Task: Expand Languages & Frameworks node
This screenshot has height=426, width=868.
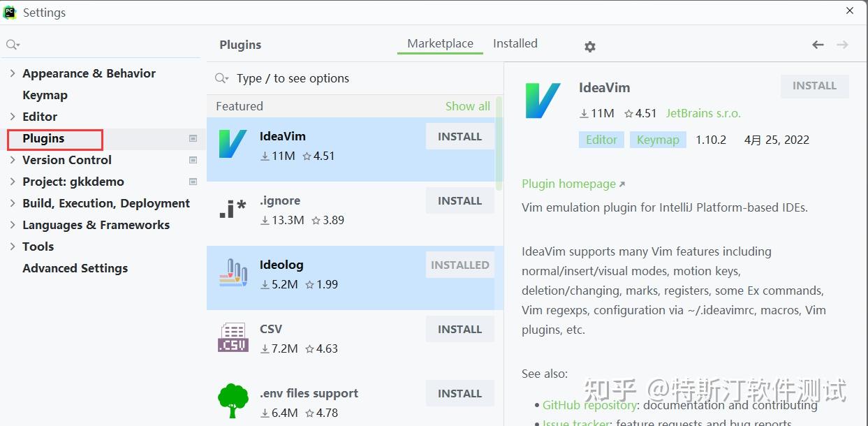Action: coord(13,225)
